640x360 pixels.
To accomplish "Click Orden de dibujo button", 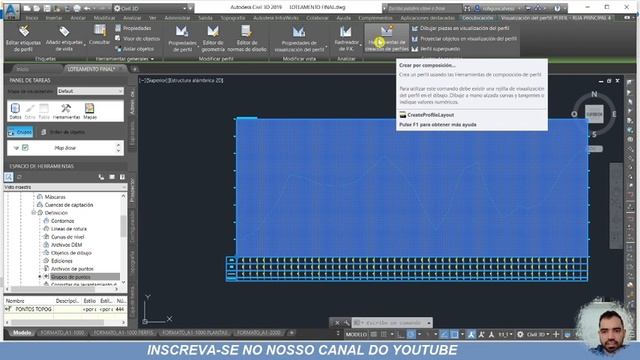I will (x=63, y=132).
